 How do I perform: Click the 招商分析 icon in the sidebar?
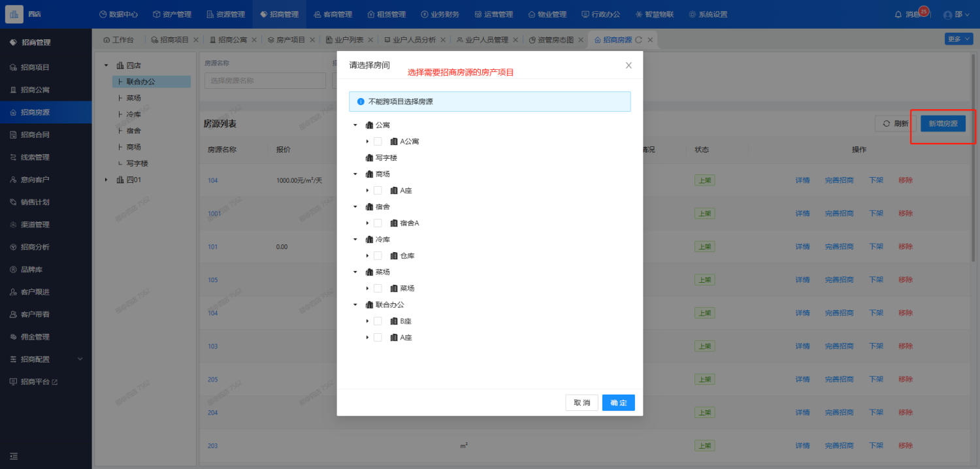point(13,247)
